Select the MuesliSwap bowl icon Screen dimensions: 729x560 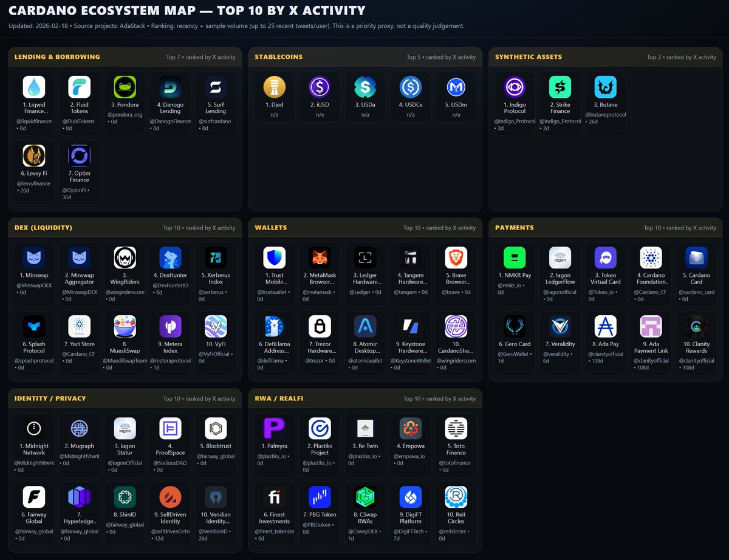tap(125, 327)
